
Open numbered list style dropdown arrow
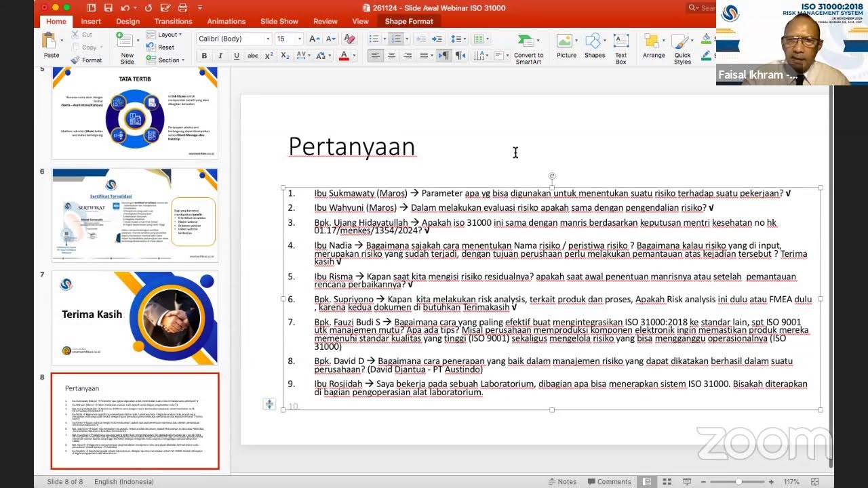click(406, 39)
